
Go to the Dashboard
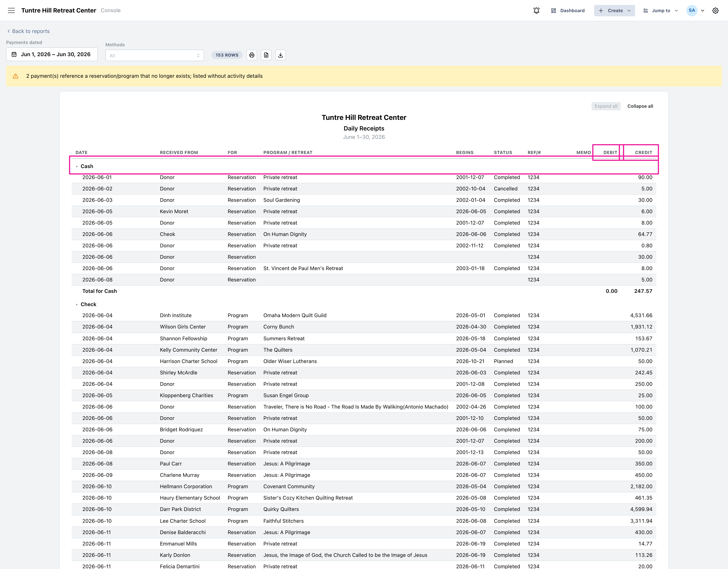pyautogui.click(x=568, y=10)
